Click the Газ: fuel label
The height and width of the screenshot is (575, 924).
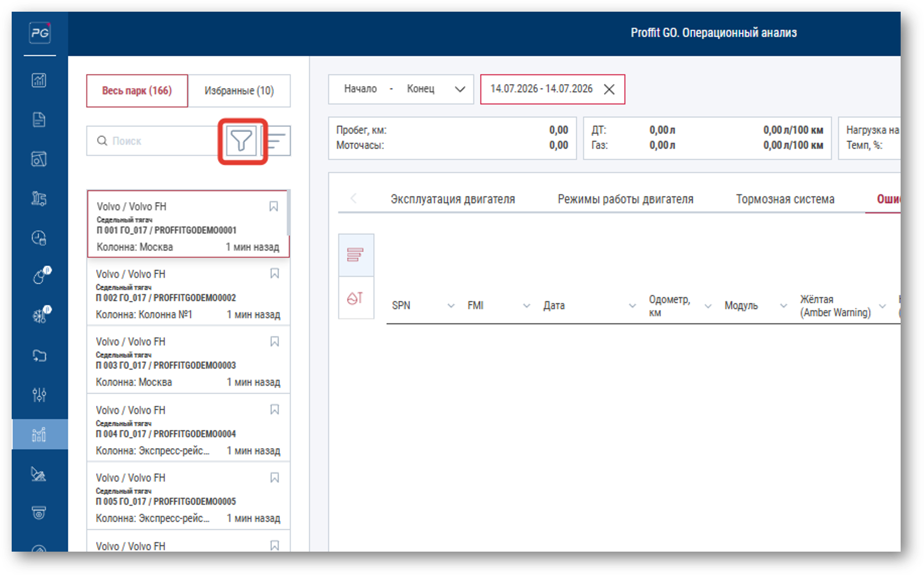coord(600,145)
